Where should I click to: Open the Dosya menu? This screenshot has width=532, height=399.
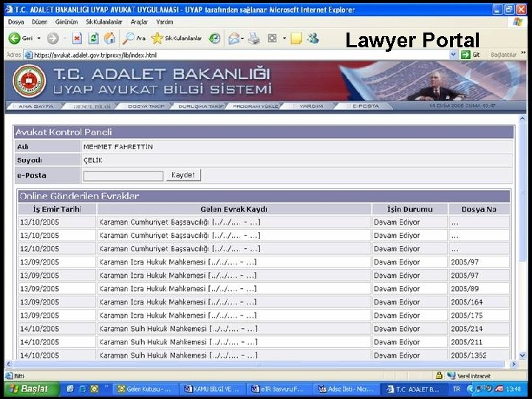point(16,22)
